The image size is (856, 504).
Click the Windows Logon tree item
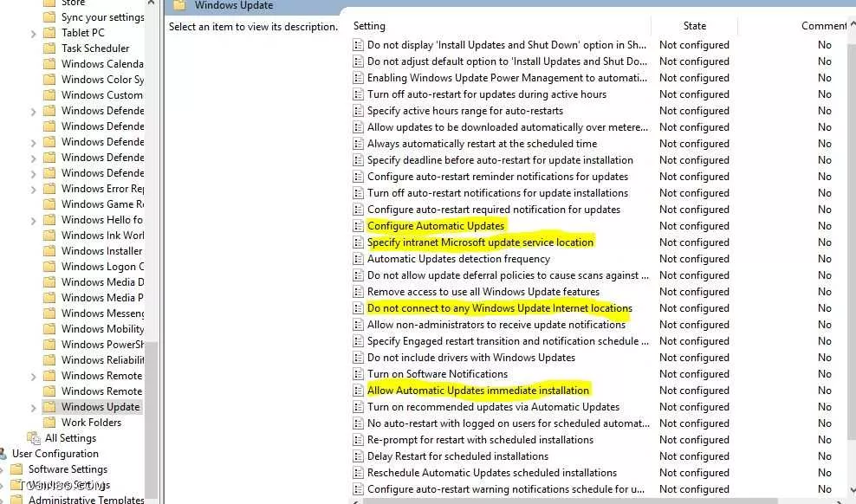102,266
